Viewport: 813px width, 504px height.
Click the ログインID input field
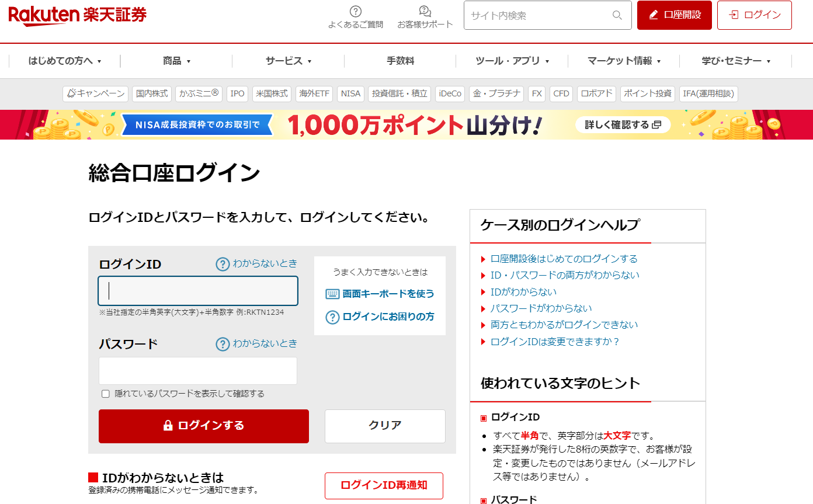(198, 291)
